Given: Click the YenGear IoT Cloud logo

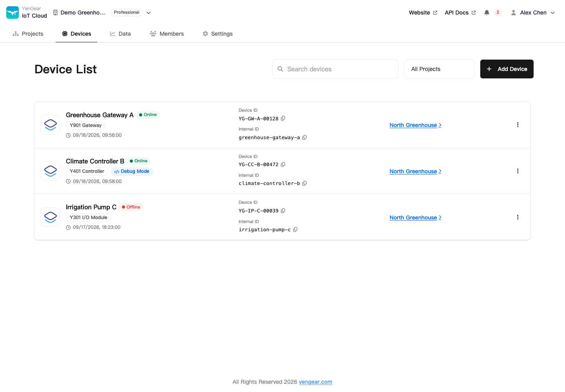Looking at the screenshot, I should pyautogui.click(x=13, y=13).
